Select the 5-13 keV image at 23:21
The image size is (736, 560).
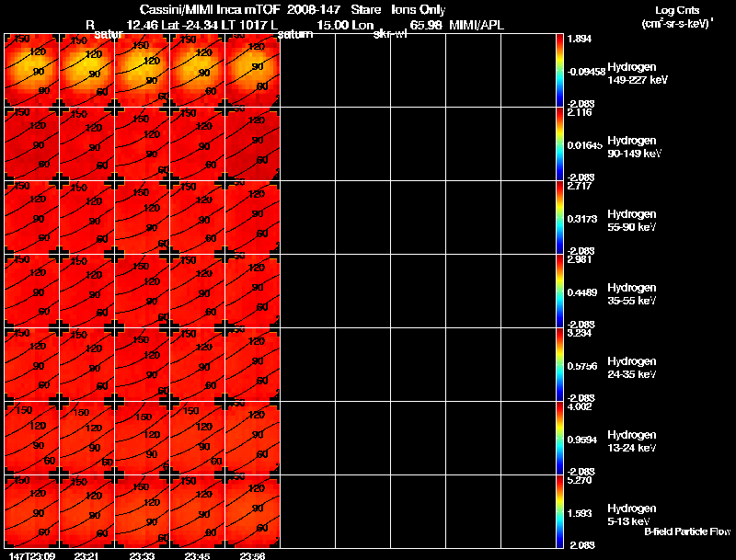(86, 511)
